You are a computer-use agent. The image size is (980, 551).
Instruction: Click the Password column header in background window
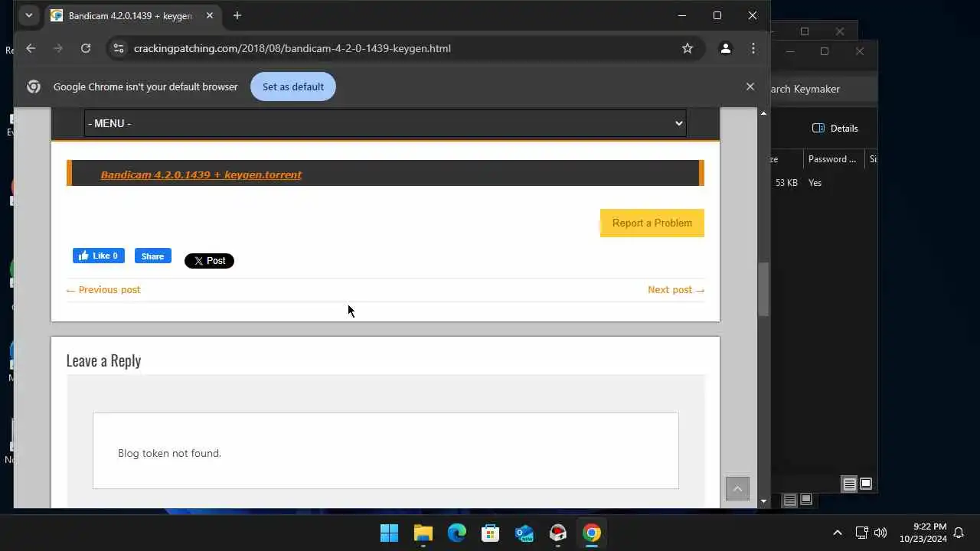click(833, 159)
